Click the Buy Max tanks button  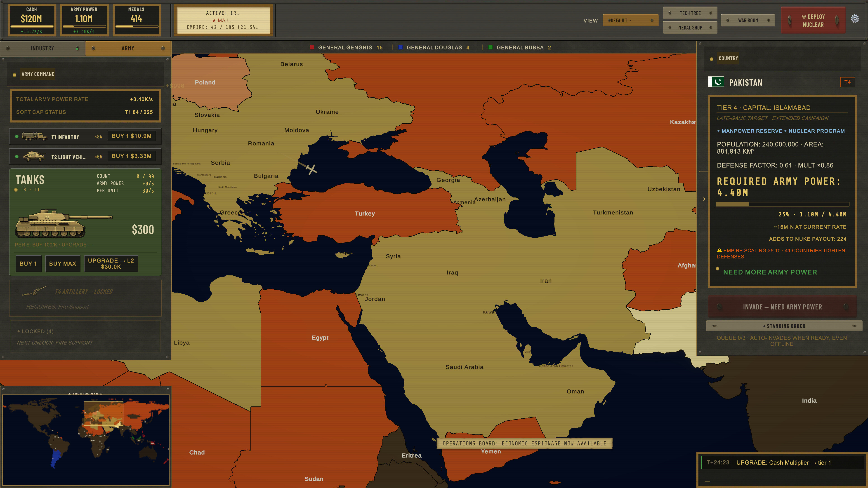63,264
